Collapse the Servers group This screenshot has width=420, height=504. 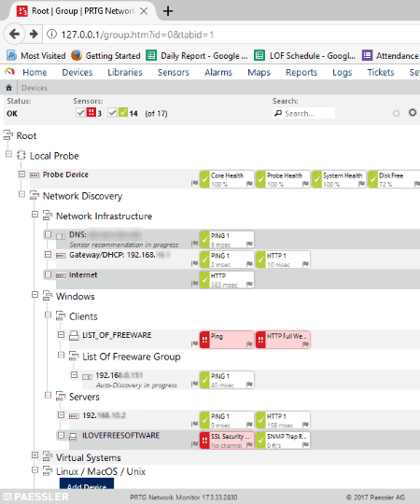click(x=48, y=395)
